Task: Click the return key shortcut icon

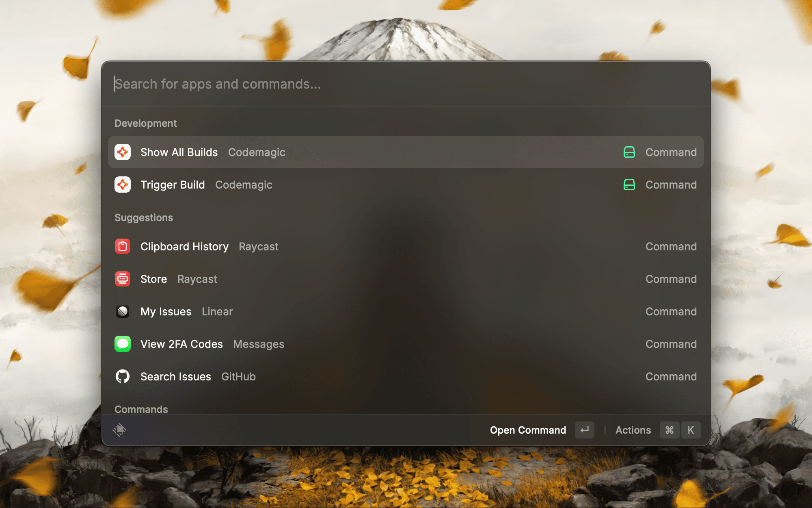Action: [x=584, y=430]
